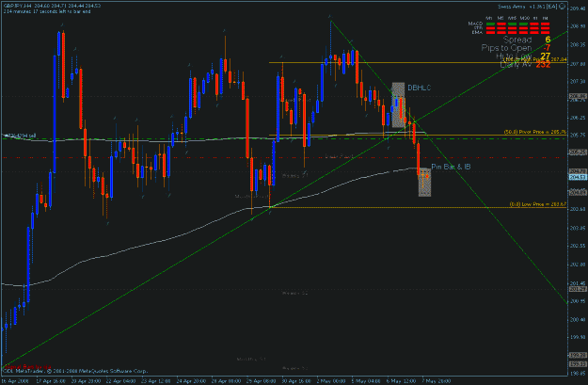Viewport: 588px width, 385px height.
Task: Select the #7364204 sell order label
Action: click(20, 136)
